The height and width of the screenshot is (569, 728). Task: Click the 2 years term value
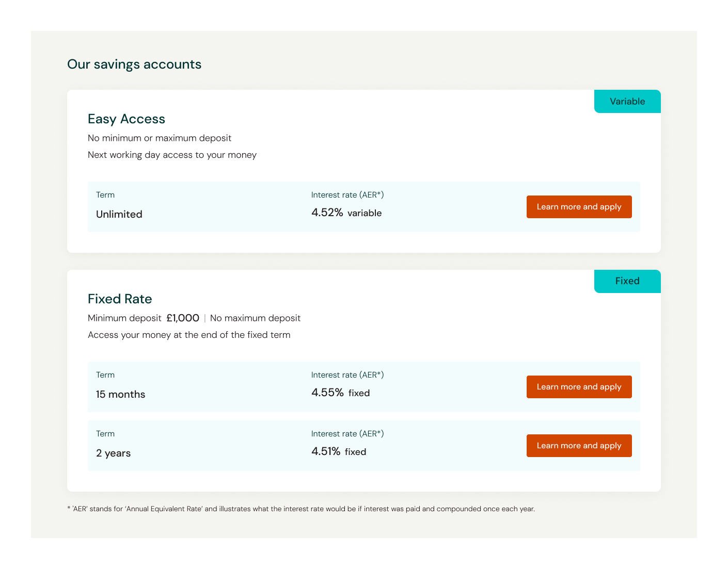pyautogui.click(x=114, y=453)
